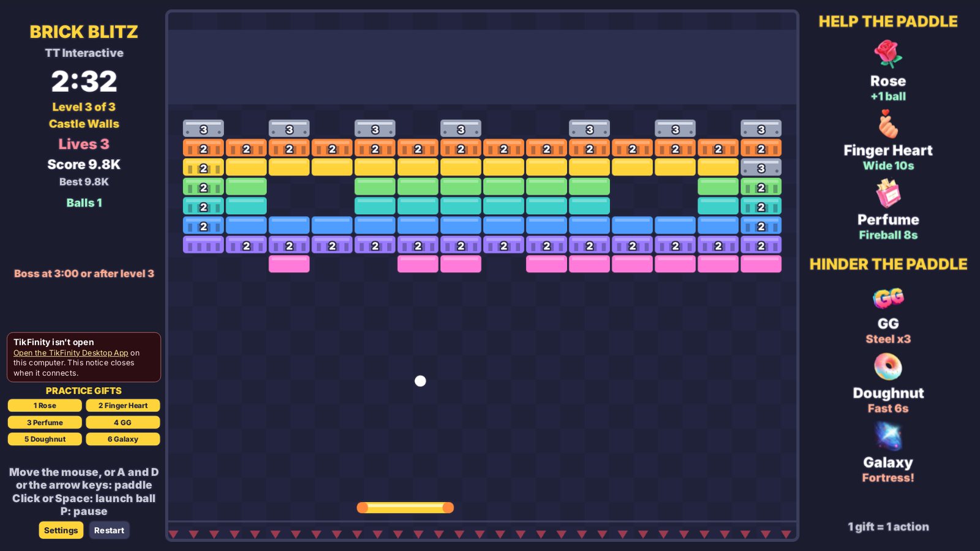Restart the game
Screen dimensions: 980x551
tap(109, 530)
